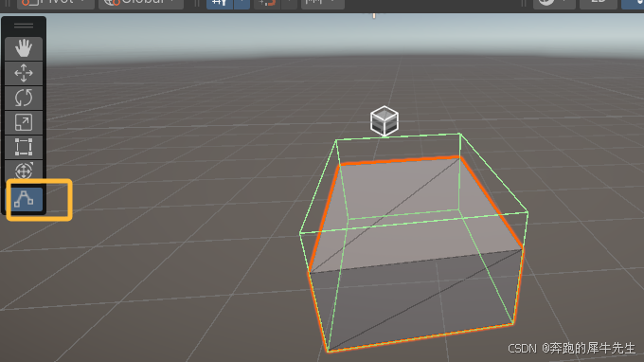Select the Move tool
644x362 pixels.
click(24, 73)
